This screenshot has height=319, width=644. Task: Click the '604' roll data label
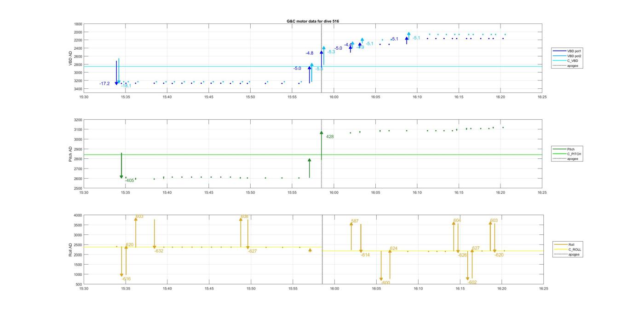tap(457, 220)
